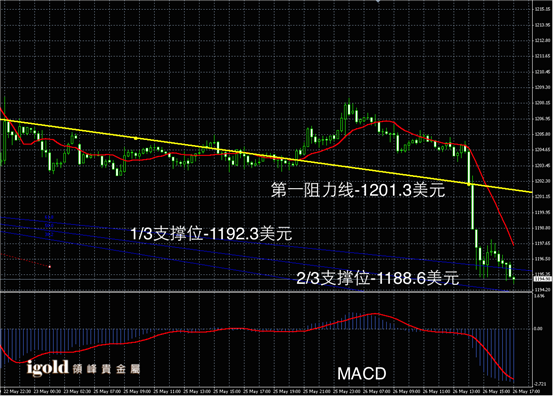553x396 pixels.
Task: Click the 26 May 15:00 time axis label
Action: [x=497, y=391]
